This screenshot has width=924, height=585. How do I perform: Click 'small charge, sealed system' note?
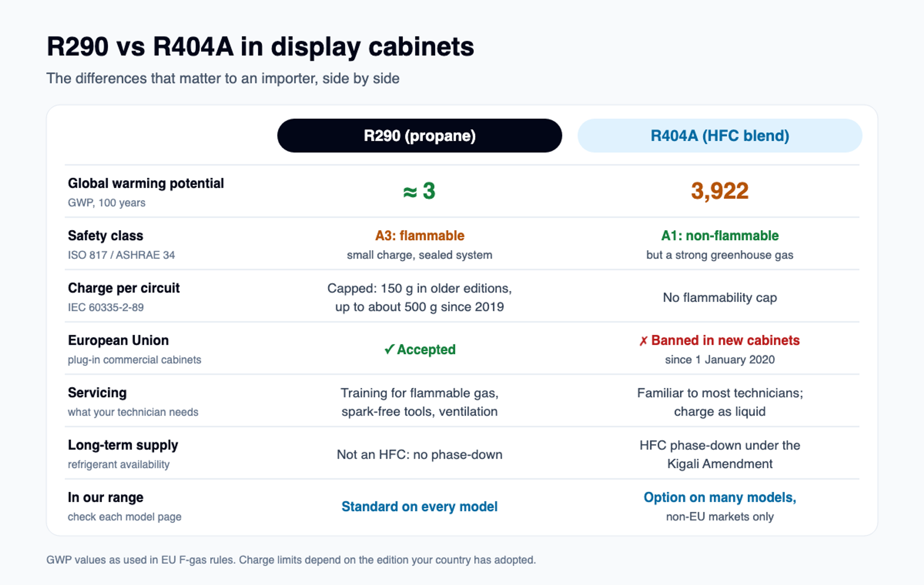[419, 255]
